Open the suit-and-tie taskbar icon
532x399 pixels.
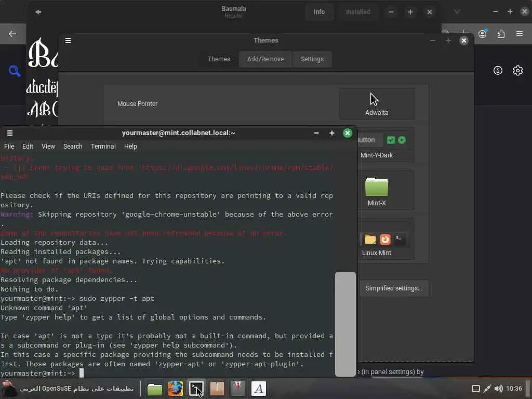pyautogui.click(x=238, y=389)
